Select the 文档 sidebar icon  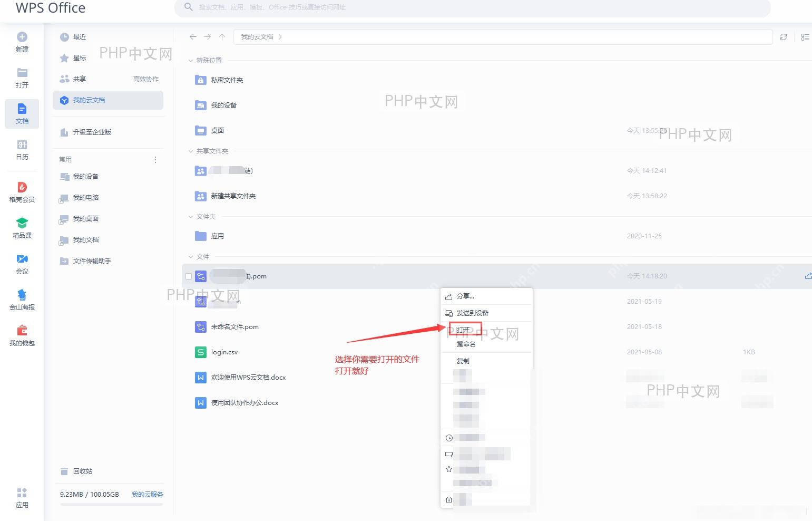pos(22,109)
